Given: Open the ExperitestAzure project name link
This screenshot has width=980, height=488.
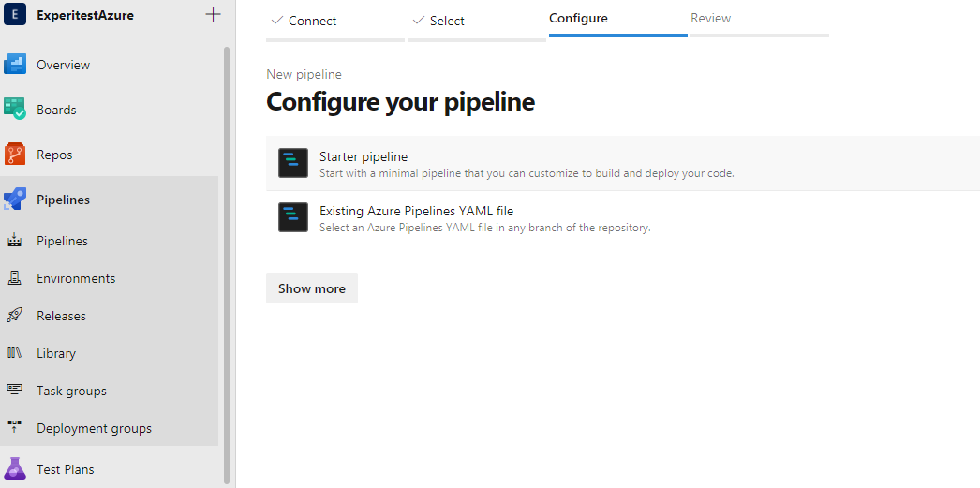Looking at the screenshot, I should point(85,15).
